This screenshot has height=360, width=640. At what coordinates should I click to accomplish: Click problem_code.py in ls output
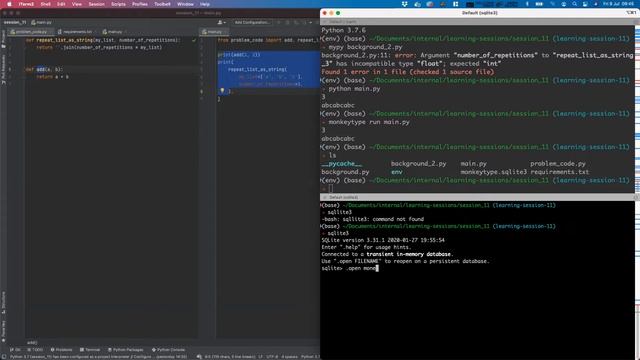click(558, 164)
